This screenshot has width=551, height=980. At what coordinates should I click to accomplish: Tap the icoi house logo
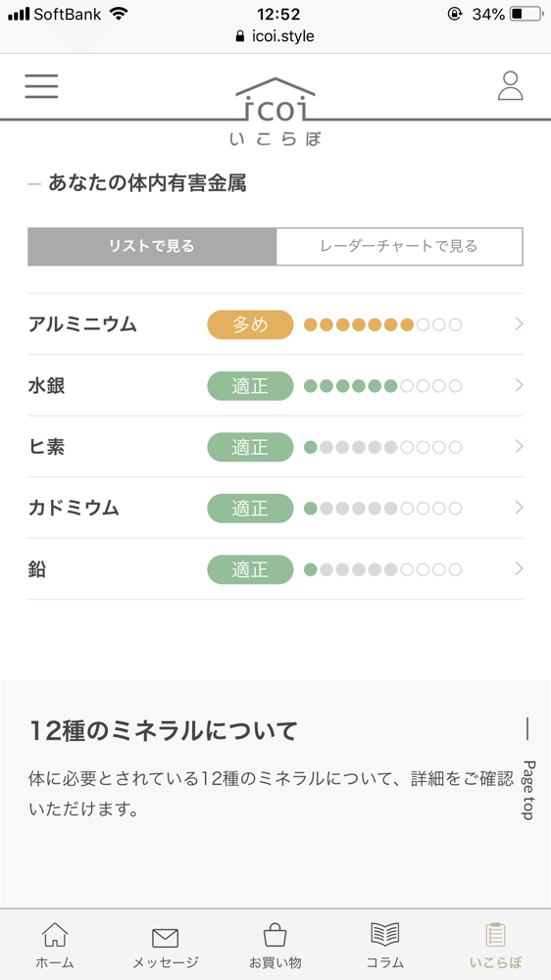coord(275,112)
